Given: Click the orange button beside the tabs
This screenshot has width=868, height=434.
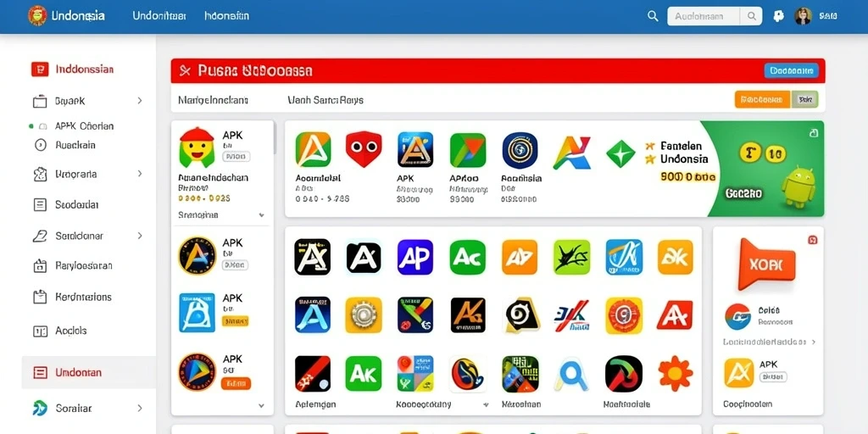Looking at the screenshot, I should pos(762,100).
